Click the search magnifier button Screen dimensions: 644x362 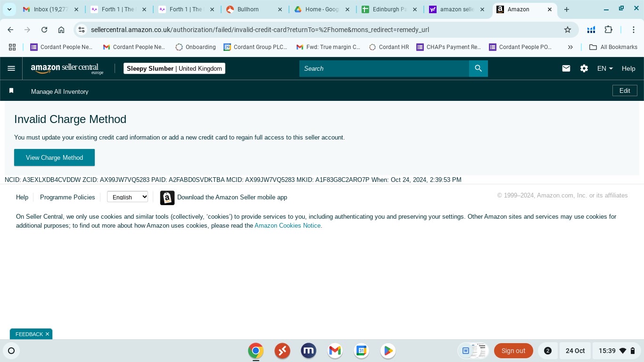click(479, 68)
